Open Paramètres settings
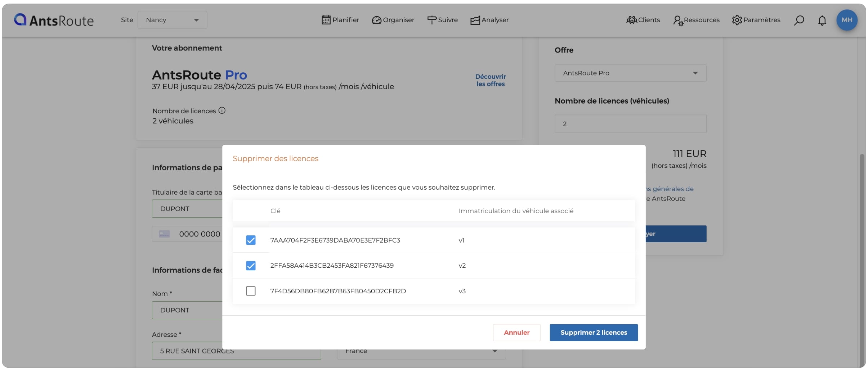Viewport: 868px width, 370px height. coord(756,20)
